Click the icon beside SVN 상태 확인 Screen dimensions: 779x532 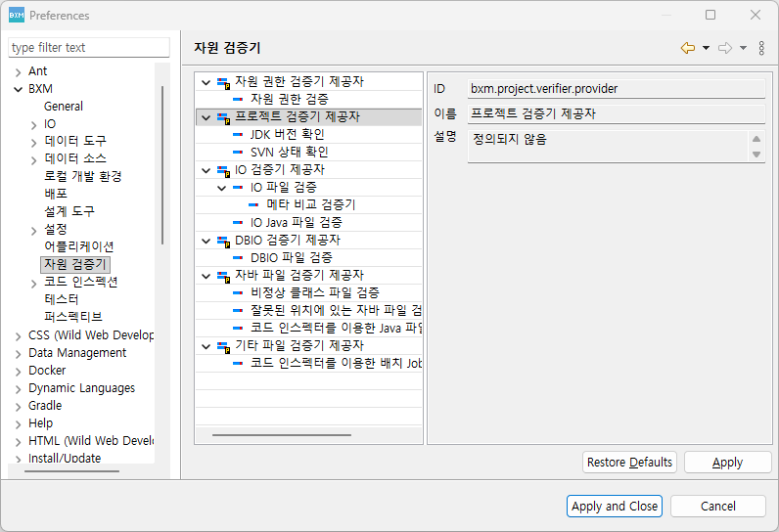point(239,153)
